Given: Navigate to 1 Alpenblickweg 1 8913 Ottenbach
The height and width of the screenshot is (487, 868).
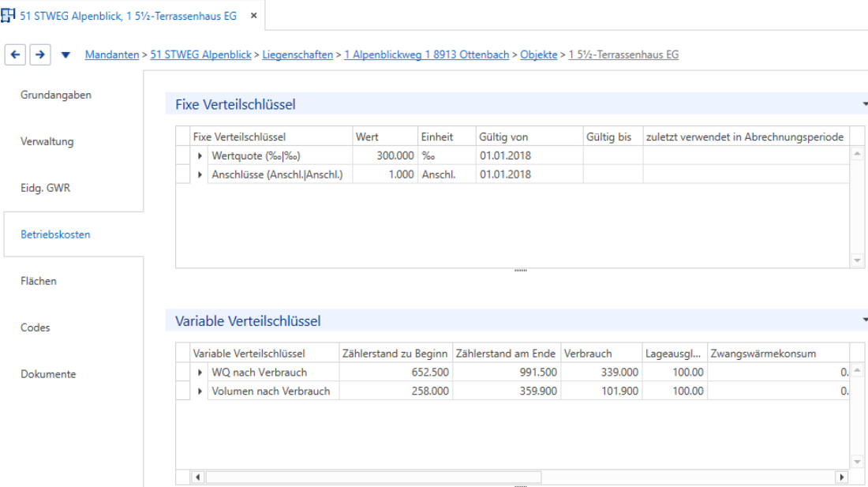Looking at the screenshot, I should (x=426, y=54).
